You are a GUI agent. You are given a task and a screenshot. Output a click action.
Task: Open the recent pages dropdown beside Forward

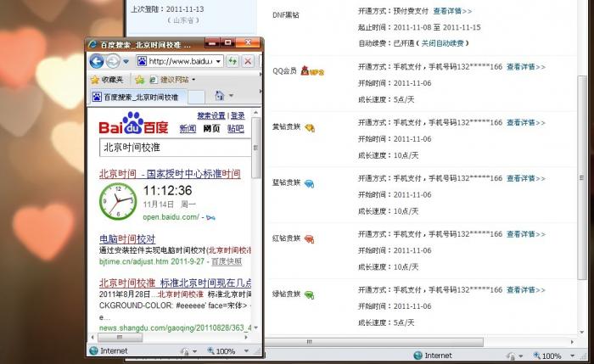click(126, 61)
